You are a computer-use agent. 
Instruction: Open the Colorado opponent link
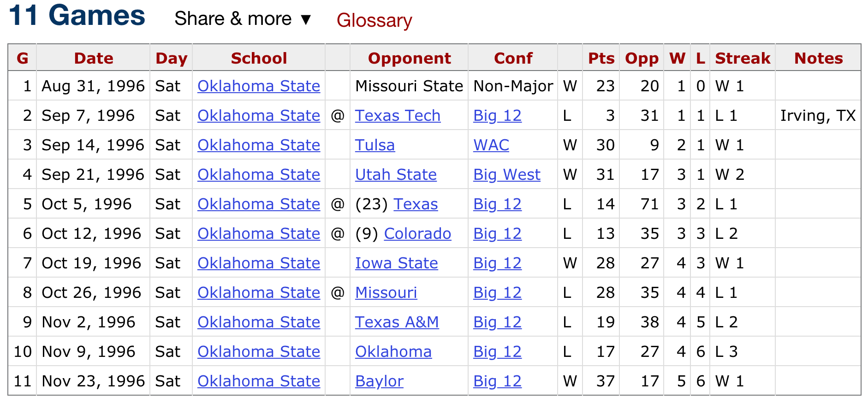(417, 234)
